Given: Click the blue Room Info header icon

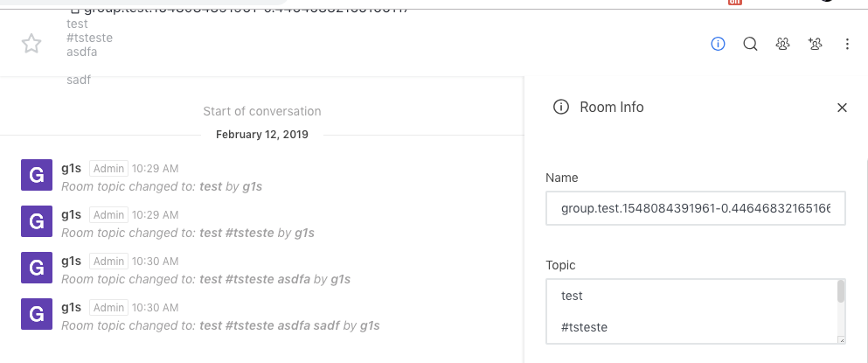Looking at the screenshot, I should pos(719,44).
